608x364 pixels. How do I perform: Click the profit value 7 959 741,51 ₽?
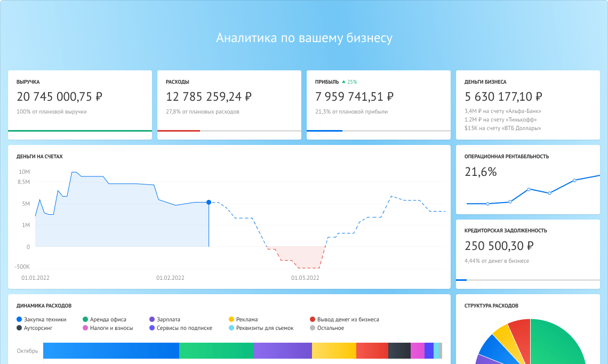point(354,96)
